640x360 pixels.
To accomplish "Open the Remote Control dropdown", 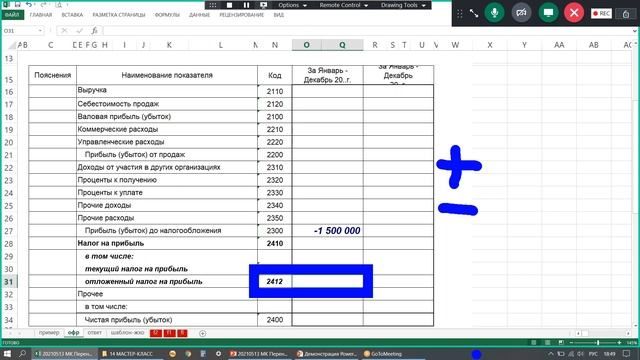I will pos(344,5).
